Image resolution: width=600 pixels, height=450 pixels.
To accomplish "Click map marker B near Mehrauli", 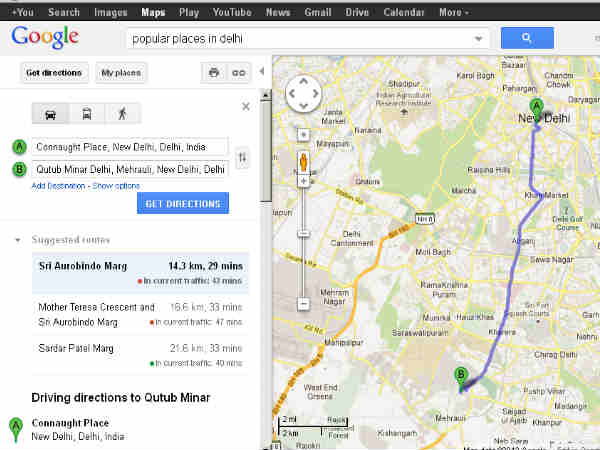I will (x=461, y=378).
